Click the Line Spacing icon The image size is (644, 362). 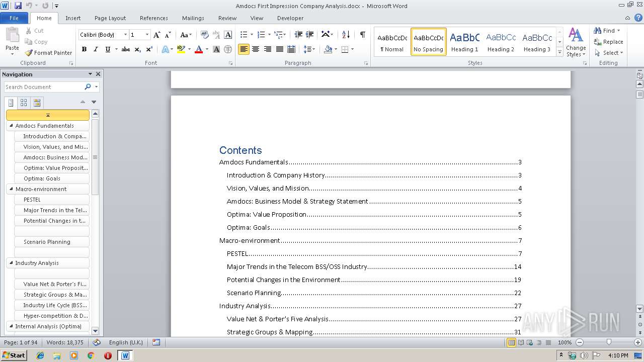(308, 49)
